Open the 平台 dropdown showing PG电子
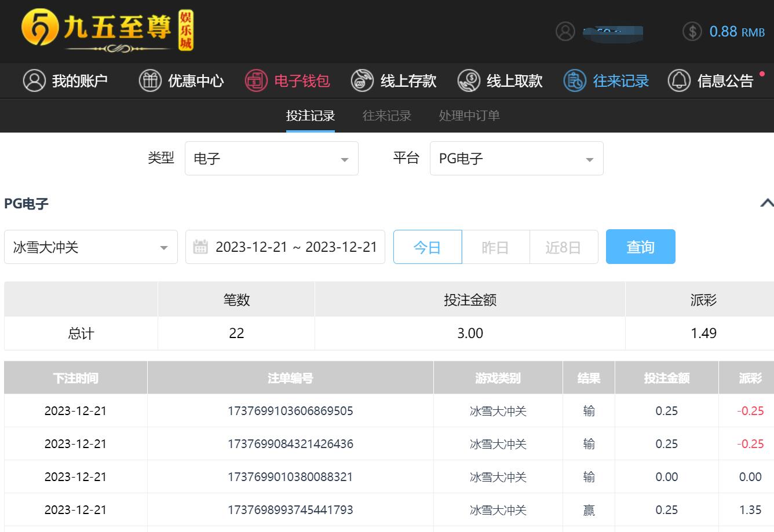 tap(516, 159)
